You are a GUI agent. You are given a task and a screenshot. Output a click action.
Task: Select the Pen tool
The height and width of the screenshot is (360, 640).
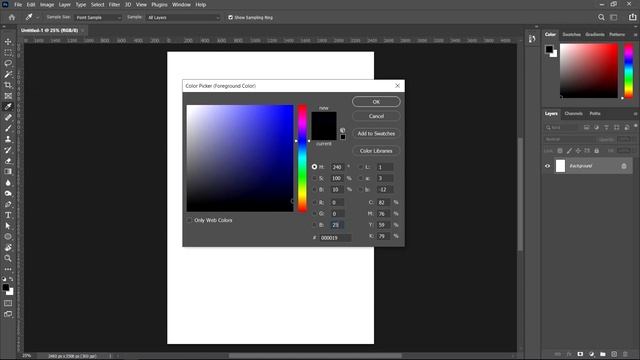(x=8, y=204)
